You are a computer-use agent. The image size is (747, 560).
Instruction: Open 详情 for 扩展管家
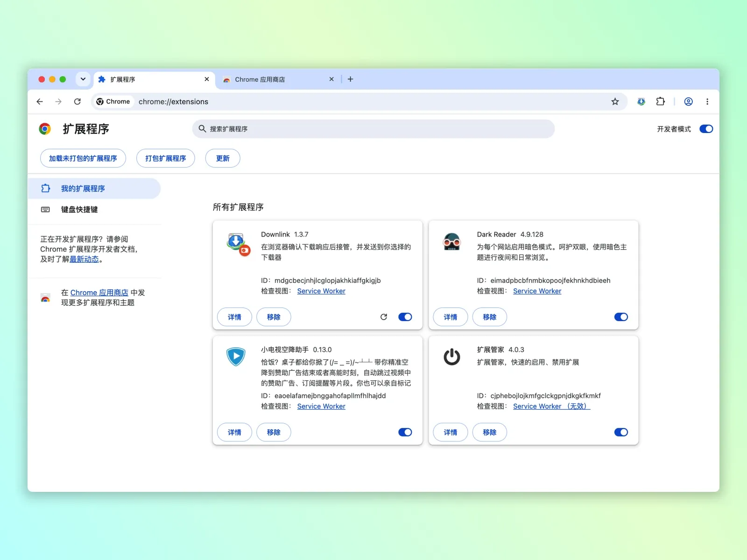451,432
